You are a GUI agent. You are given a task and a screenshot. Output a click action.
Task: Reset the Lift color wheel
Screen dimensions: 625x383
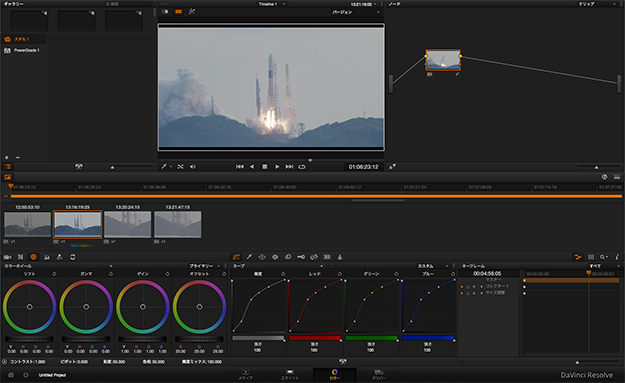click(54, 274)
